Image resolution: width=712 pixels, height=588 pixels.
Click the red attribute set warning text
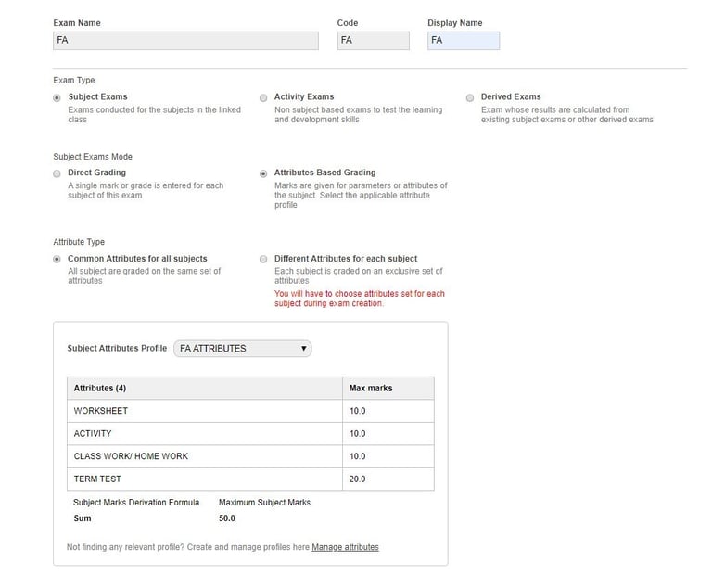click(360, 299)
